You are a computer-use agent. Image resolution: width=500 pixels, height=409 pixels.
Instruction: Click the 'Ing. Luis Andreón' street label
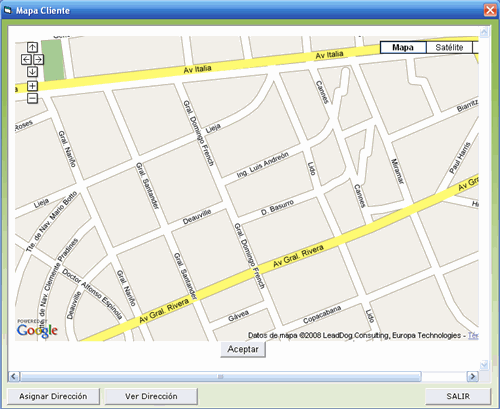pos(263,165)
